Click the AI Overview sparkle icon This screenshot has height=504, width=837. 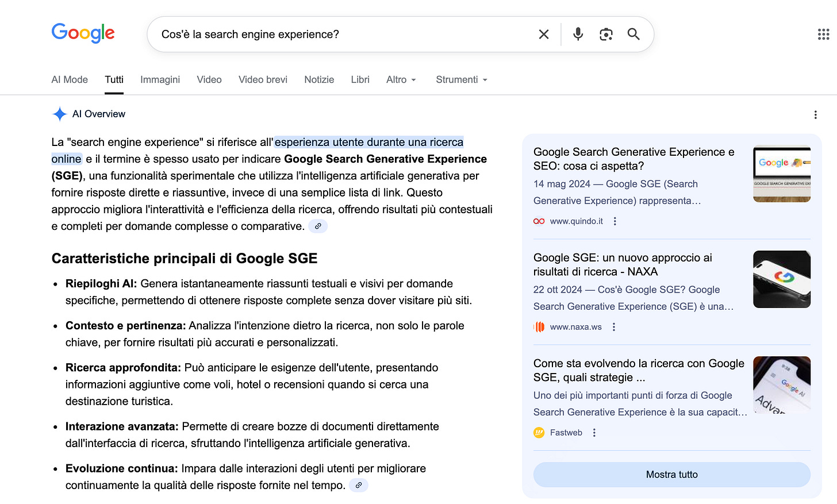click(59, 114)
